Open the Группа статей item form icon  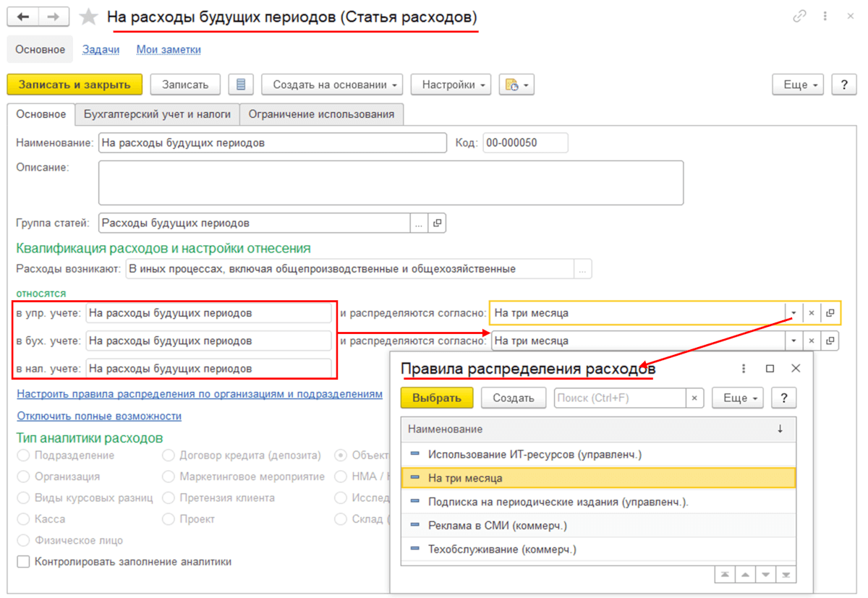pos(437,223)
